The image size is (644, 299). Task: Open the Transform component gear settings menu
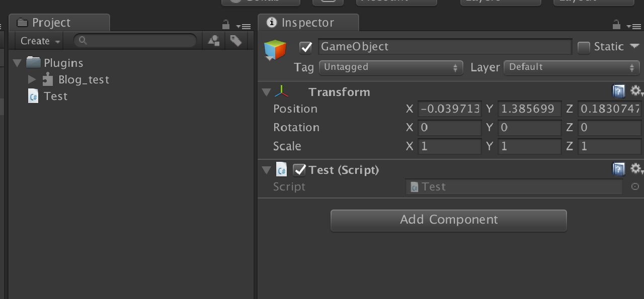coord(636,91)
